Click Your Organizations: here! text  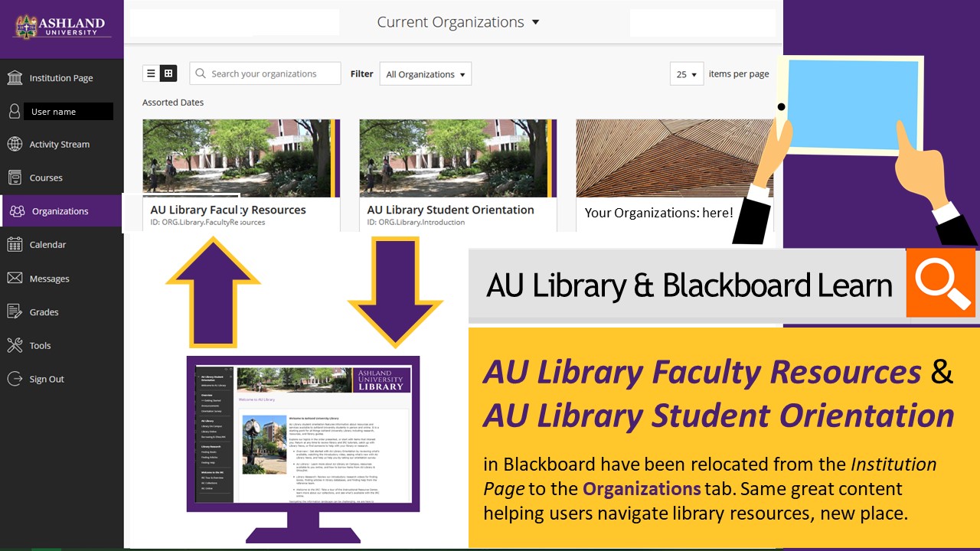(659, 213)
